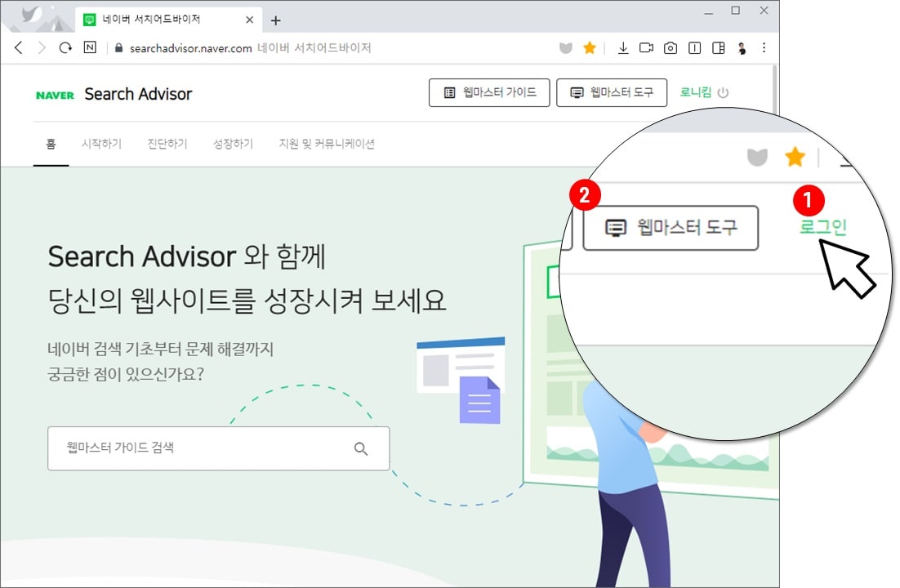Click the 궁금한 점이 있으신가요? text
Screen dimensions: 900x588
coord(126,374)
